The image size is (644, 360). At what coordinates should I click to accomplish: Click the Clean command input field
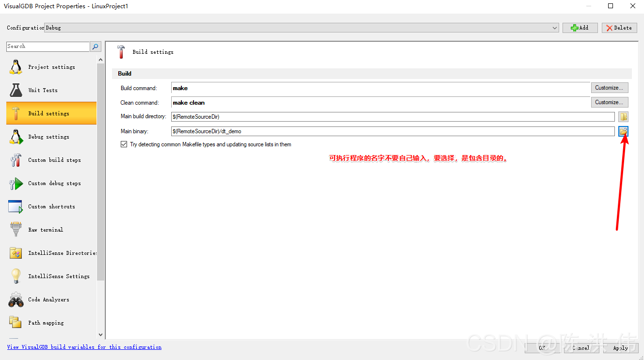[x=381, y=102]
